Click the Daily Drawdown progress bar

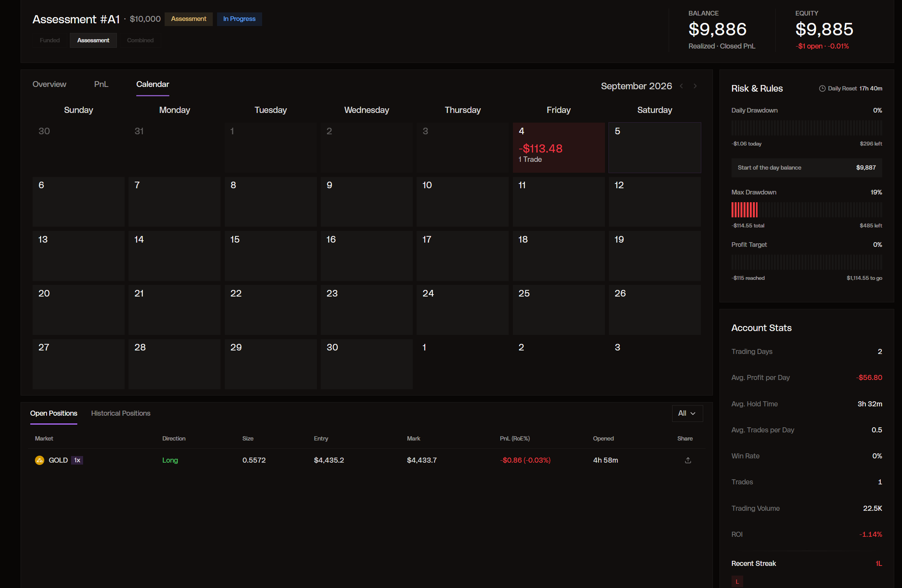806,128
